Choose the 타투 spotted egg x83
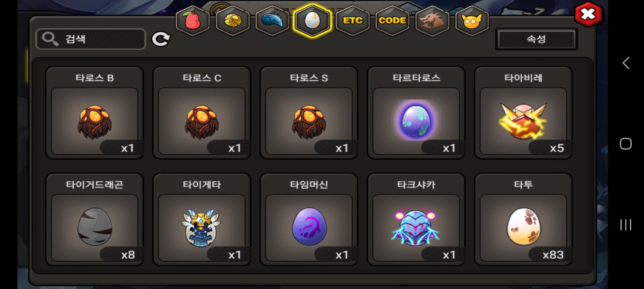Screen dimensions: 644x289 [x=523, y=219]
